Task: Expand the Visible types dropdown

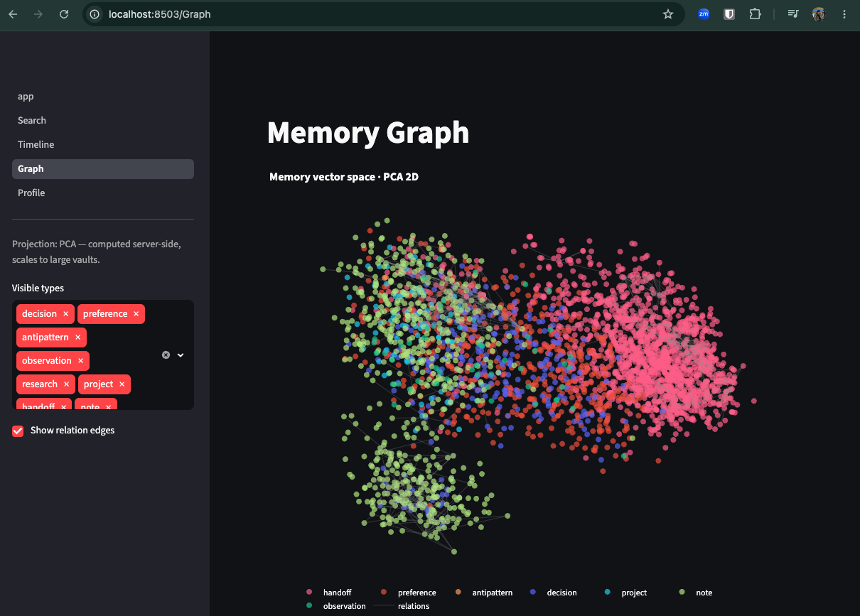Action: click(x=181, y=355)
